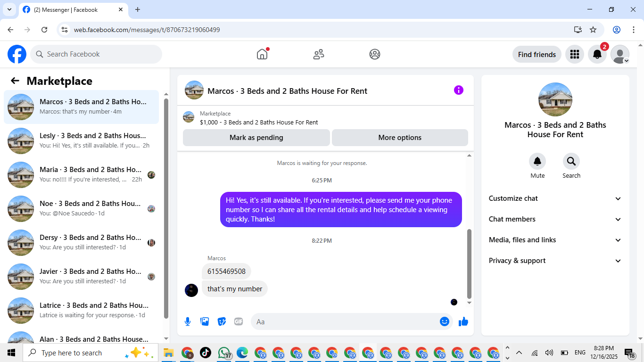Open the emoji picker in message box

click(445, 321)
